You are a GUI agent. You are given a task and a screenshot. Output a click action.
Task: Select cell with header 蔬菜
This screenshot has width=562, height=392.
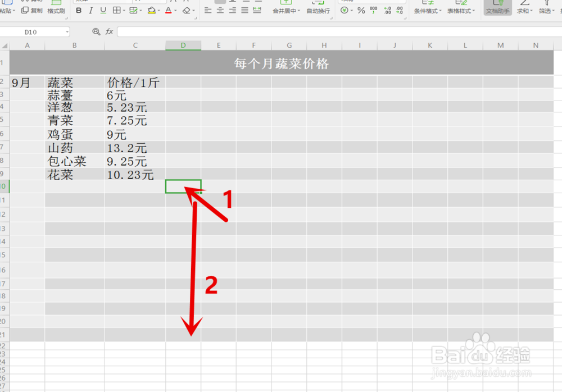(x=75, y=83)
